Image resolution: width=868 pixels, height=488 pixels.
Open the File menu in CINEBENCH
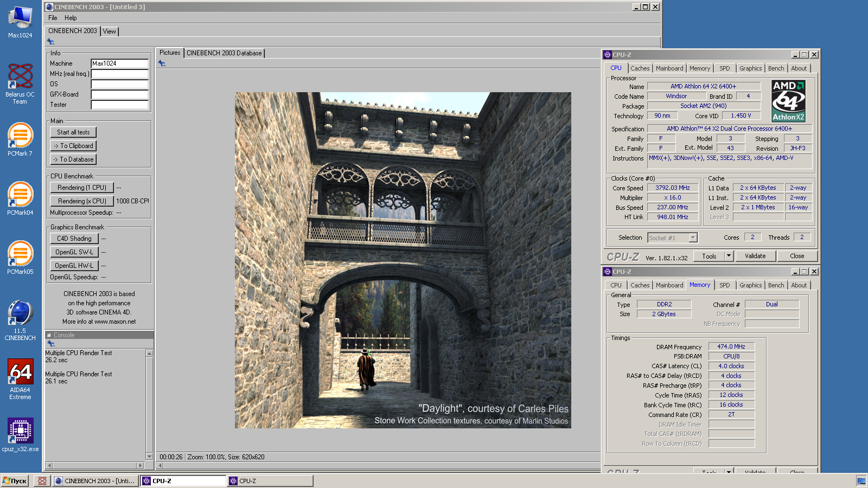(53, 18)
